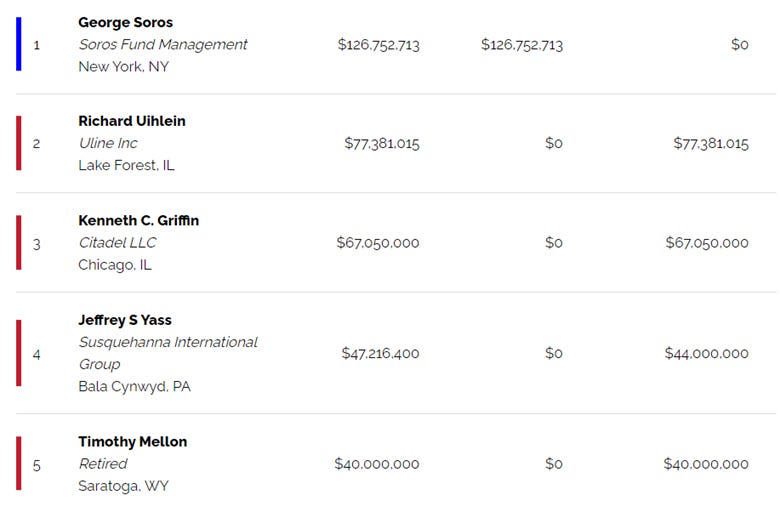Open the Richard Uihlein donor entry

tap(132, 121)
